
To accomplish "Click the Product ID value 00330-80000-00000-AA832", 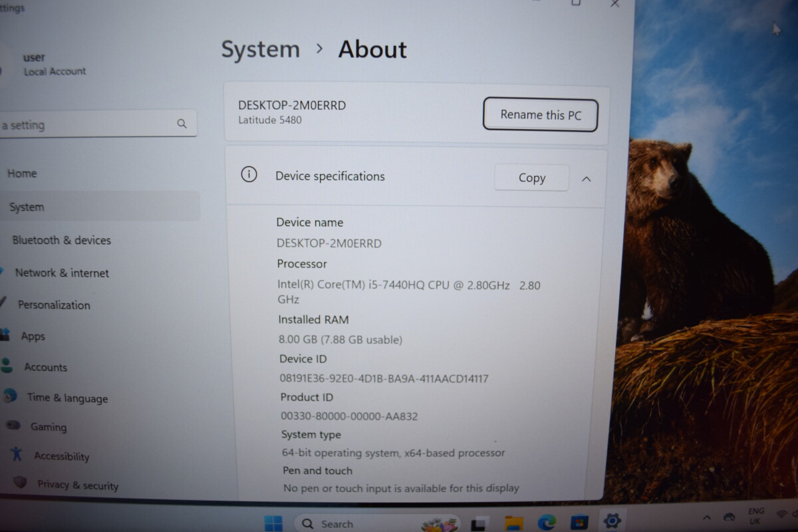I will [349, 416].
